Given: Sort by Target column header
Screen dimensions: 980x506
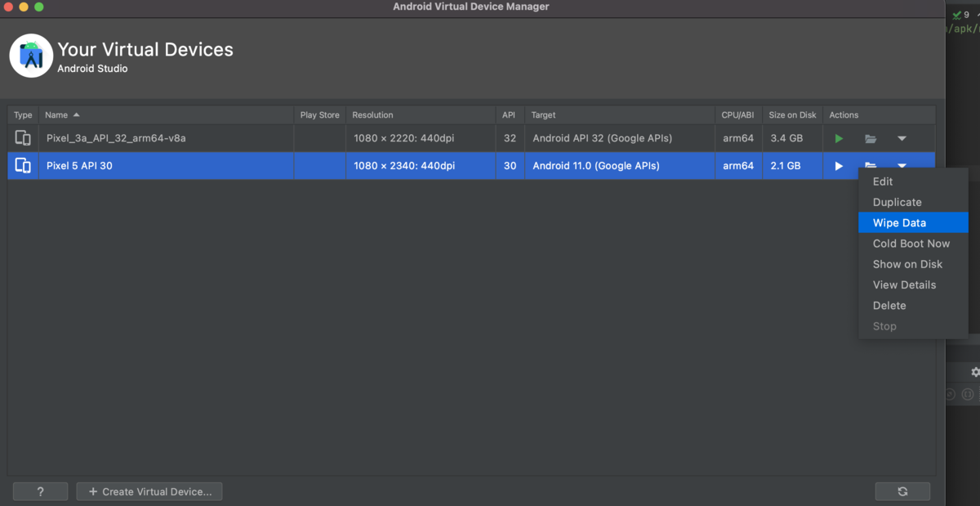Looking at the screenshot, I should [620, 115].
